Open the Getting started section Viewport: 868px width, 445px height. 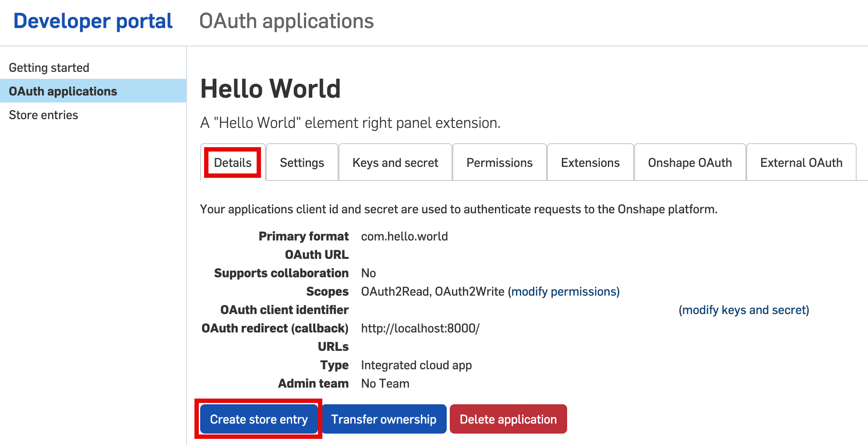pyautogui.click(x=49, y=67)
